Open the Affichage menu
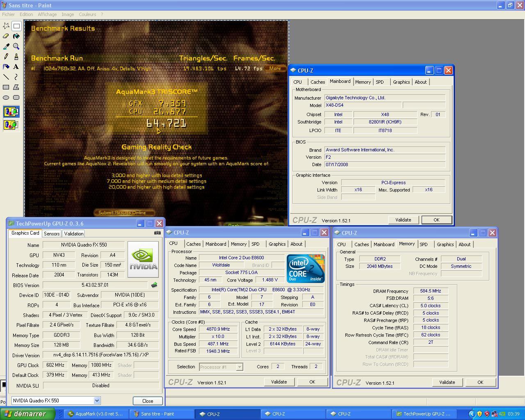Screen dimensions: 525x420 click(47, 14)
